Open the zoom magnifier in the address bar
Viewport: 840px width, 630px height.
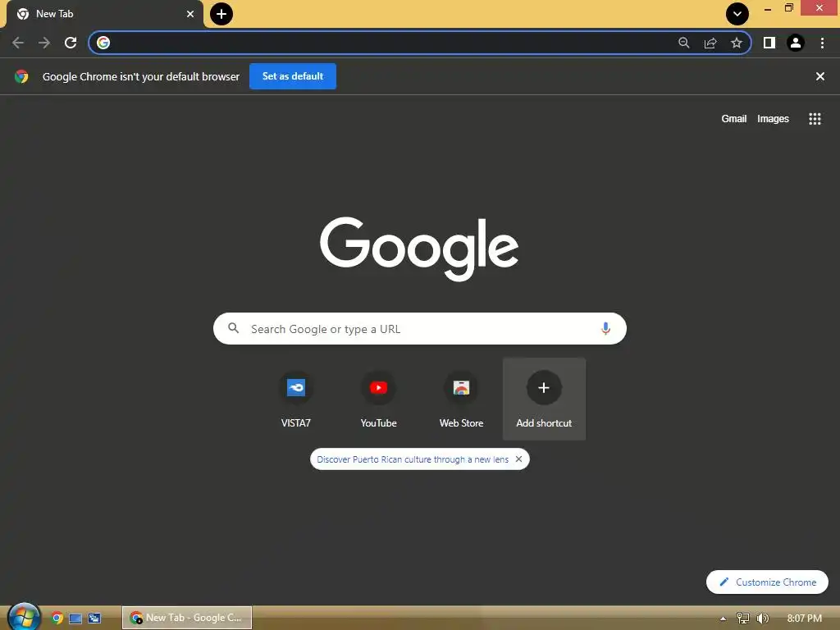(684, 43)
